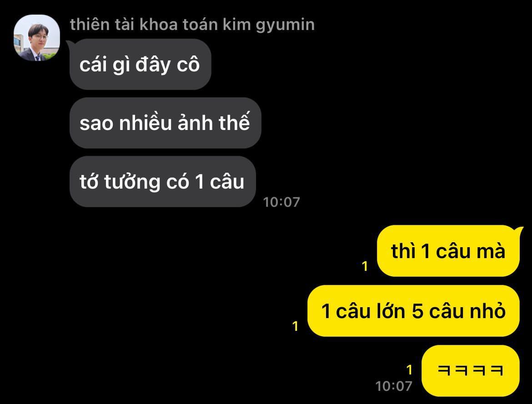This screenshot has height=404, width=532.
Task: Click the word 'tưởng' in the third received message
Action: 132,182
